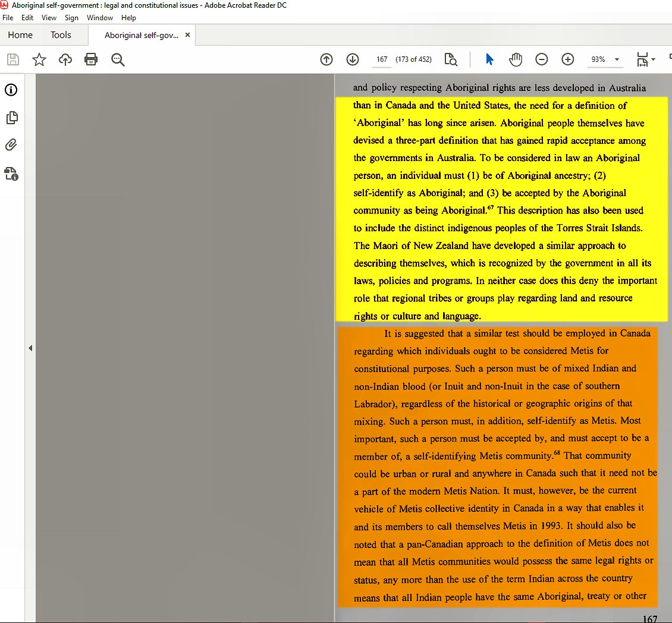This screenshot has height=623, width=672.
Task: Open the document standards panel icon
Action: point(11,174)
